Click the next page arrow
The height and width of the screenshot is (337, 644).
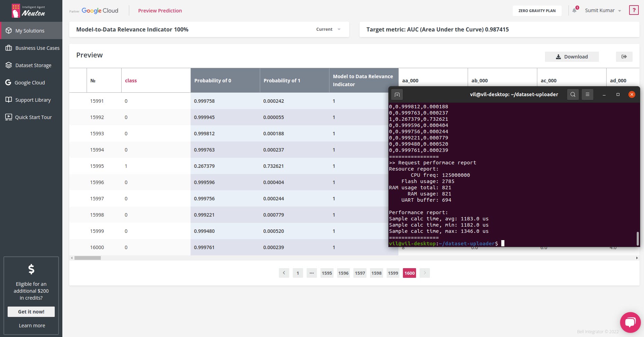[425, 273]
